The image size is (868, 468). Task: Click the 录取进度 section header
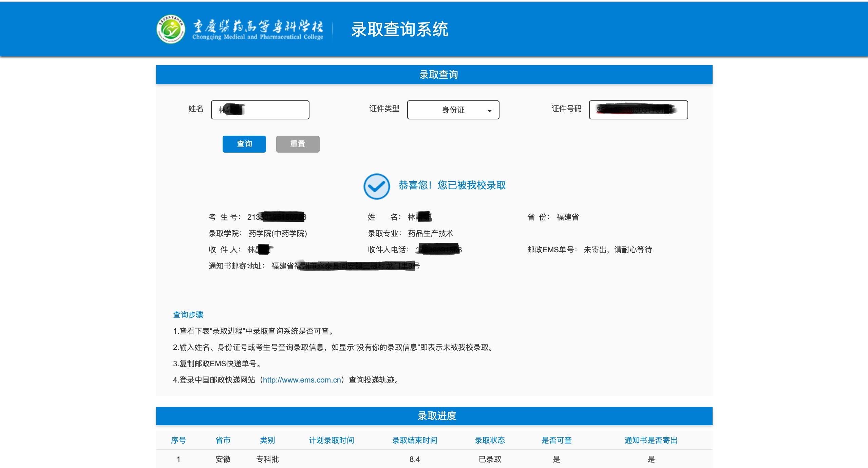[x=434, y=416]
